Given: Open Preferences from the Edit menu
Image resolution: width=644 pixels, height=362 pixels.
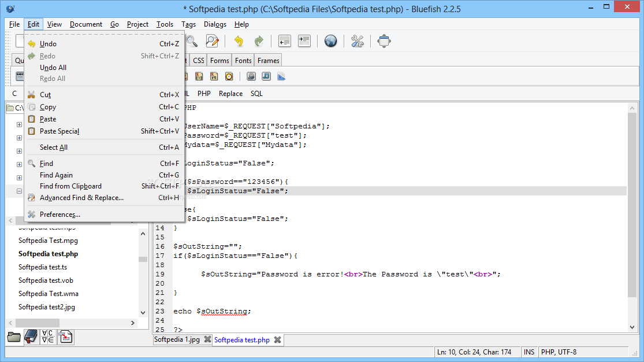Looking at the screenshot, I should [x=104, y=215].
